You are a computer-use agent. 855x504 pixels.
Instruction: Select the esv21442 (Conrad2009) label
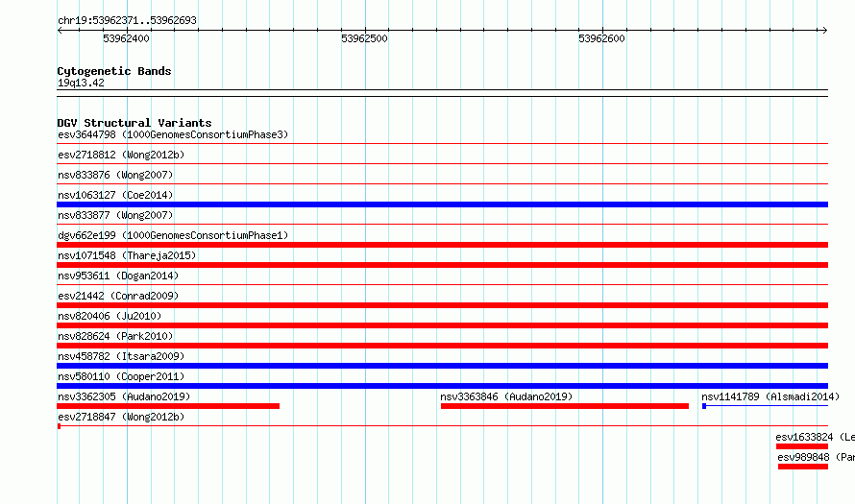pos(118,296)
